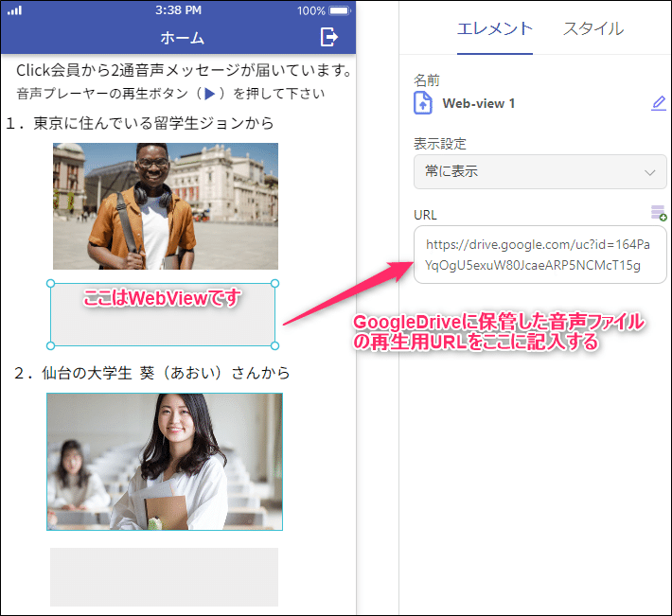Click the Web-view element icon beside the name
Image resolution: width=672 pixels, height=616 pixels.
point(422,103)
